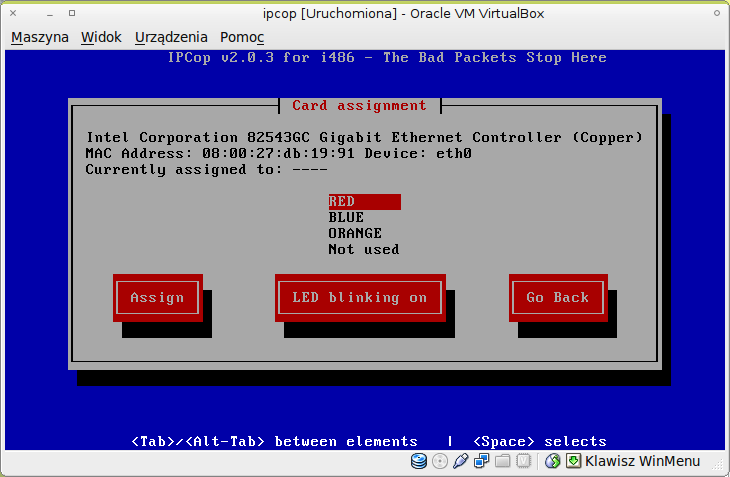Open the USB devices status icon
The height and width of the screenshot is (477, 730).
point(461,461)
